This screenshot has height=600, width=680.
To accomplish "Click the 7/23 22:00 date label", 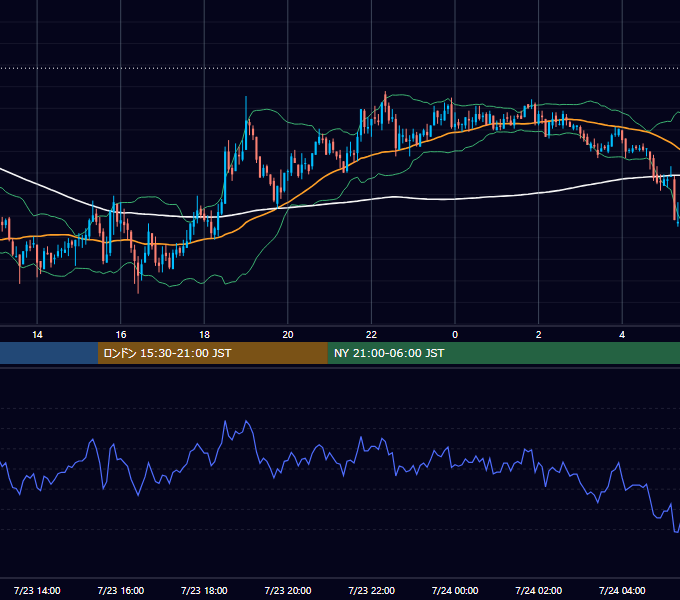I will click(372, 590).
